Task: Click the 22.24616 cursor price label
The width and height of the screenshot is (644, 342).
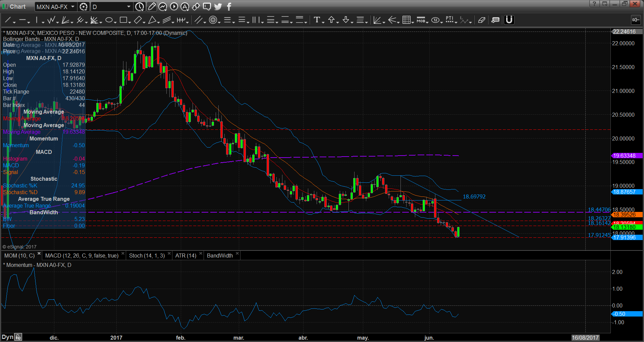Action: [627, 32]
